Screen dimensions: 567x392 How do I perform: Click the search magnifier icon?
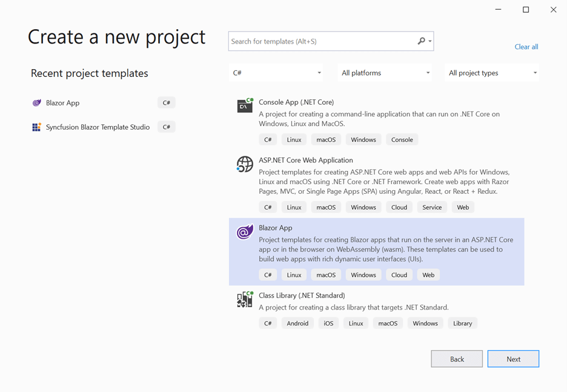pos(422,41)
